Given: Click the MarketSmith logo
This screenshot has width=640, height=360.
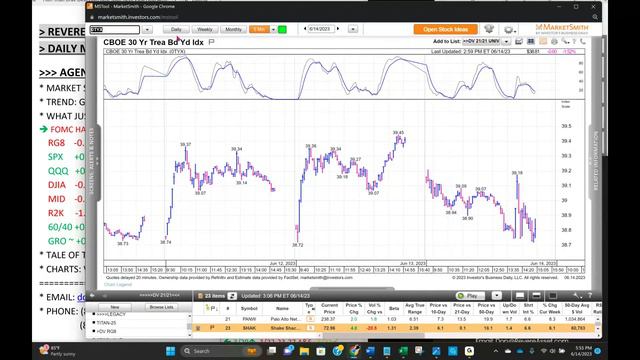Looking at the screenshot, I should pyautogui.click(x=562, y=28).
